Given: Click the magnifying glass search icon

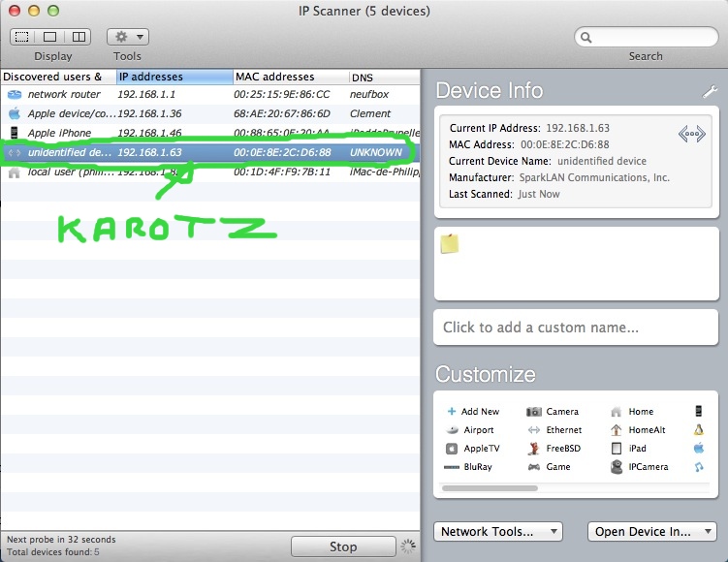Looking at the screenshot, I should 586,37.
